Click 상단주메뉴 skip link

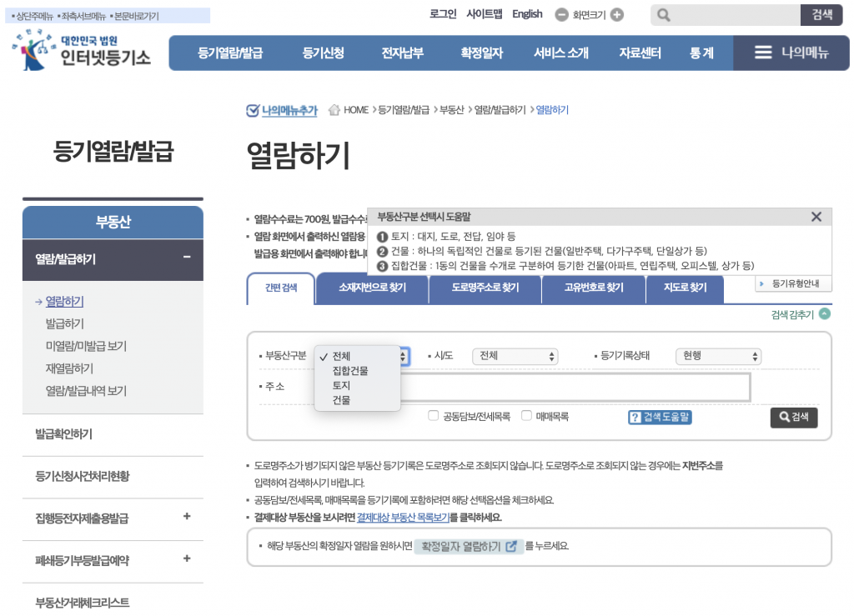tap(33, 17)
